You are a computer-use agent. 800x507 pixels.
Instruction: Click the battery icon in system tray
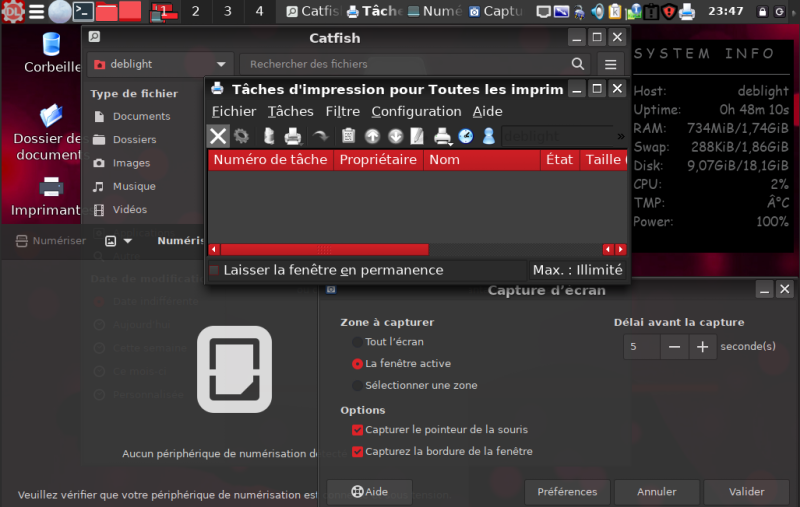(652, 11)
